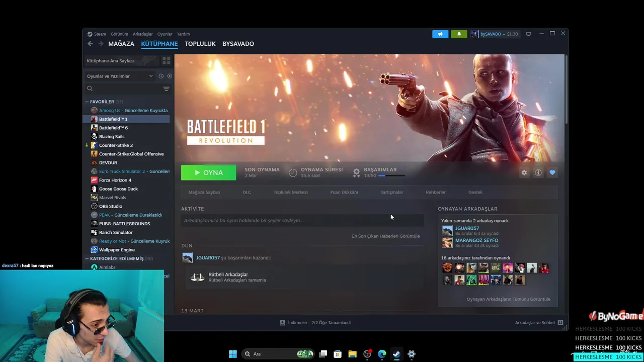Show ready-to-play games filter icon
Viewport: 644px width, 362px height.
170,76
